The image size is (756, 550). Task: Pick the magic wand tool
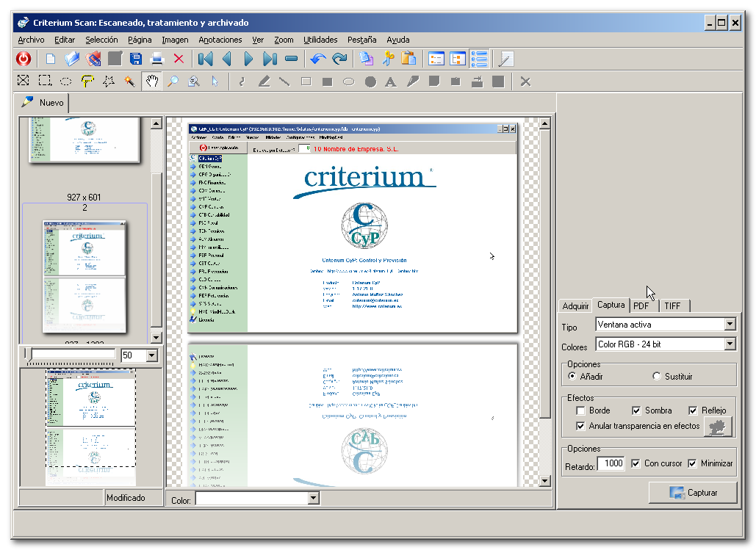pos(130,81)
